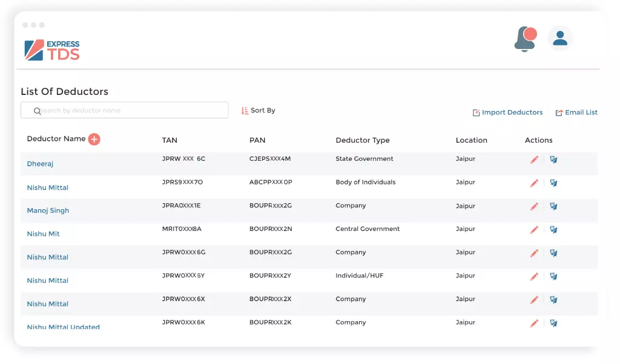Click the Email List share icon

coord(558,112)
